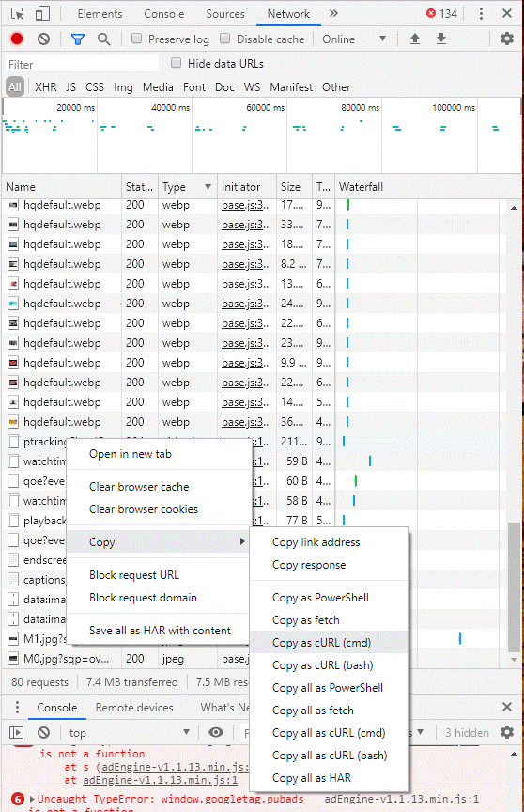Screen dimensions: 524x812
Task: Open network settings gear
Action: pos(507,39)
